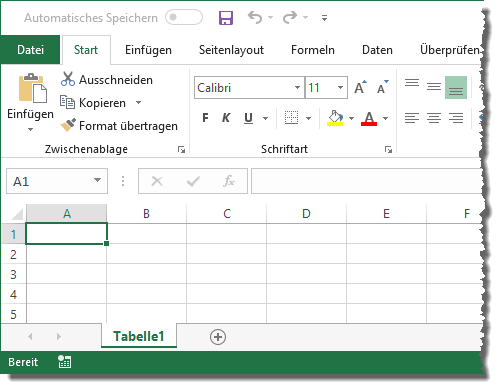Switch to the Formeln tab
The image size is (501, 389).
(313, 50)
